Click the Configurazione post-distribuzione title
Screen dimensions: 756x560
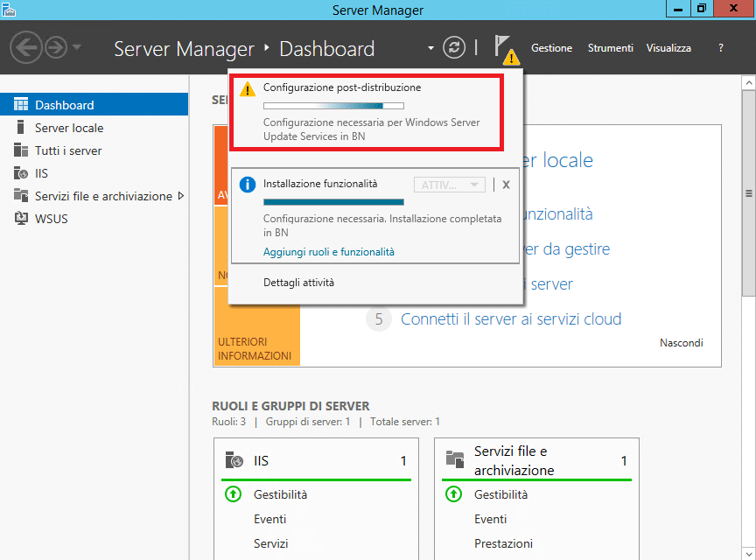click(342, 87)
